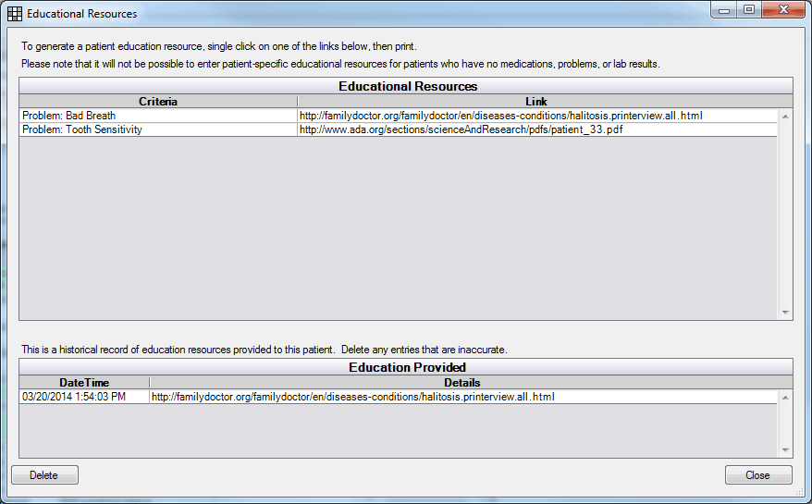Click the Education Provided grid scroll-up arrow
Image resolution: width=812 pixels, height=504 pixels.
point(785,397)
